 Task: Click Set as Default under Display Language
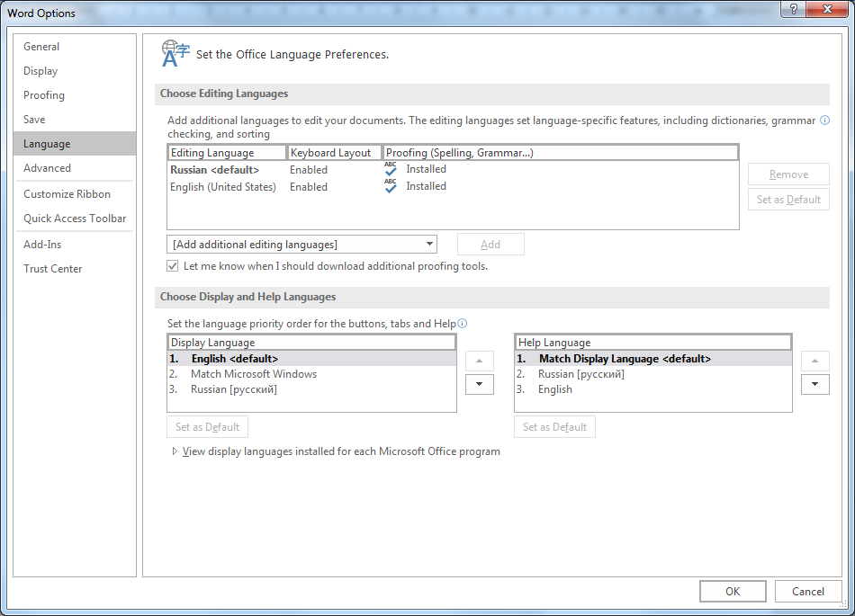(x=207, y=427)
